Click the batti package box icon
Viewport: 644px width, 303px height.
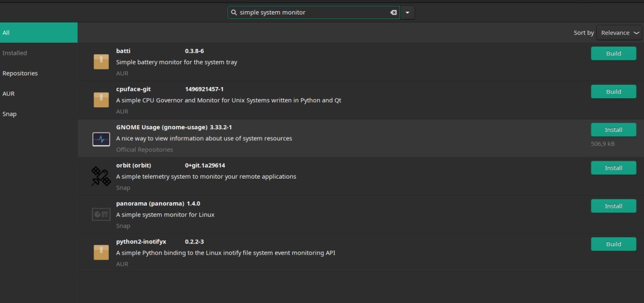pyautogui.click(x=101, y=62)
